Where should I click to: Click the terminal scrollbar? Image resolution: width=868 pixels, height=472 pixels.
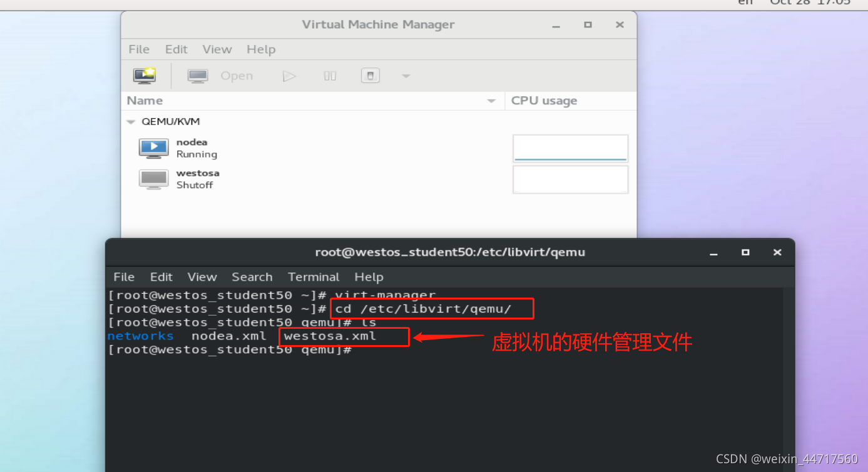[x=789, y=379]
